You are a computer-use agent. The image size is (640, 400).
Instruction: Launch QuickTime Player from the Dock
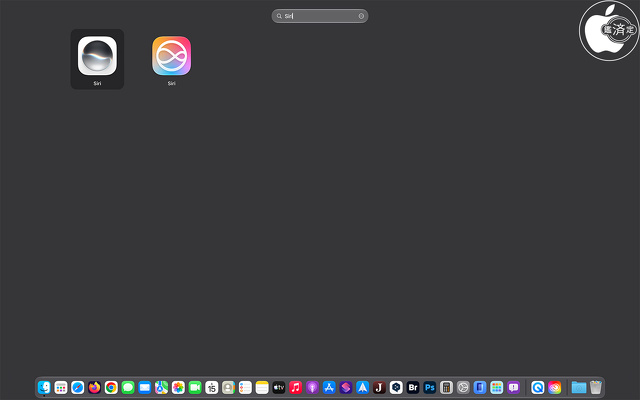pos(538,387)
